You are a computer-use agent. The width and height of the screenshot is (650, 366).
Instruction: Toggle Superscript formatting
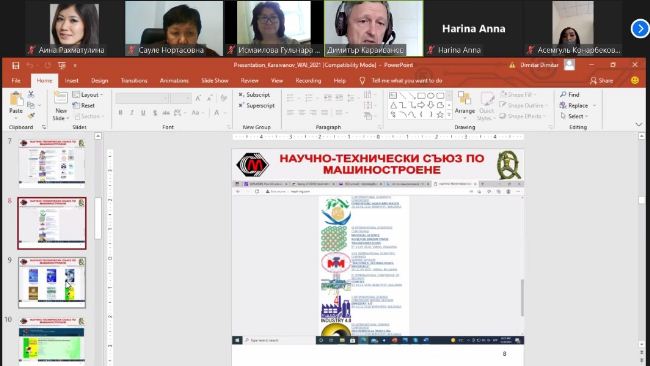click(257, 106)
